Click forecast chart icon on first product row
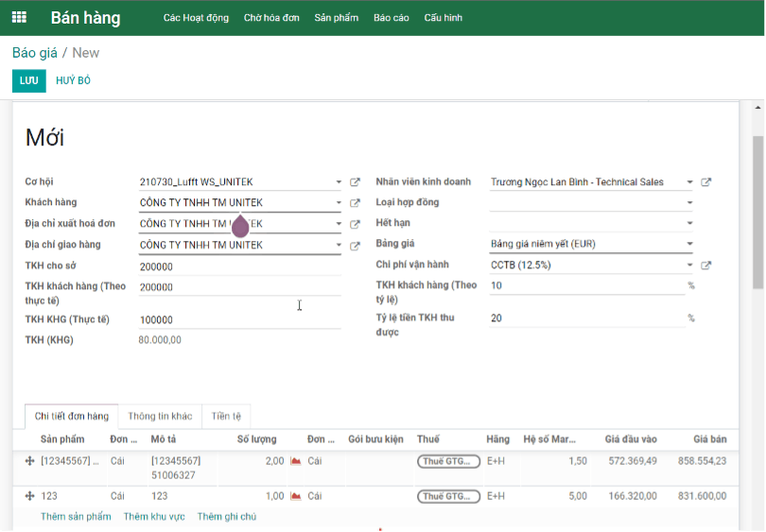The width and height of the screenshot is (766, 532). [296, 461]
